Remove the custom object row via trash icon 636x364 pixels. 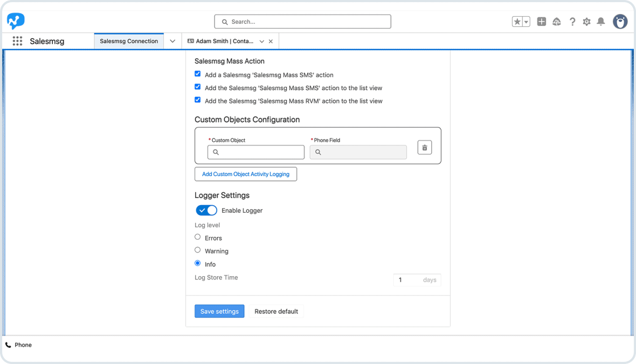click(x=424, y=147)
